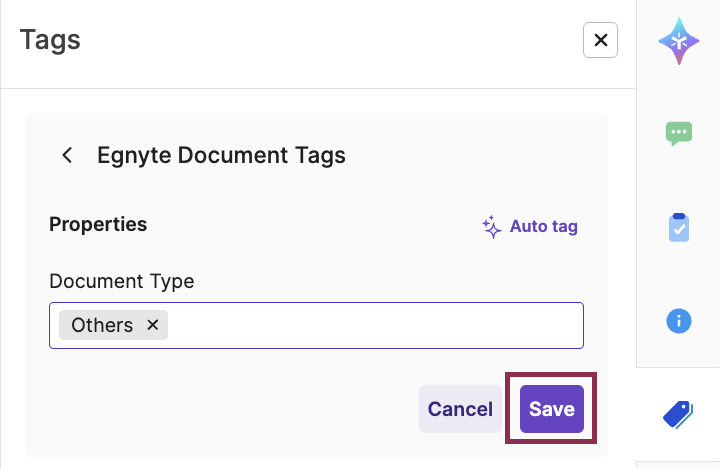Click the Document Type label
Screen dimensions: 720x468
[122, 281]
